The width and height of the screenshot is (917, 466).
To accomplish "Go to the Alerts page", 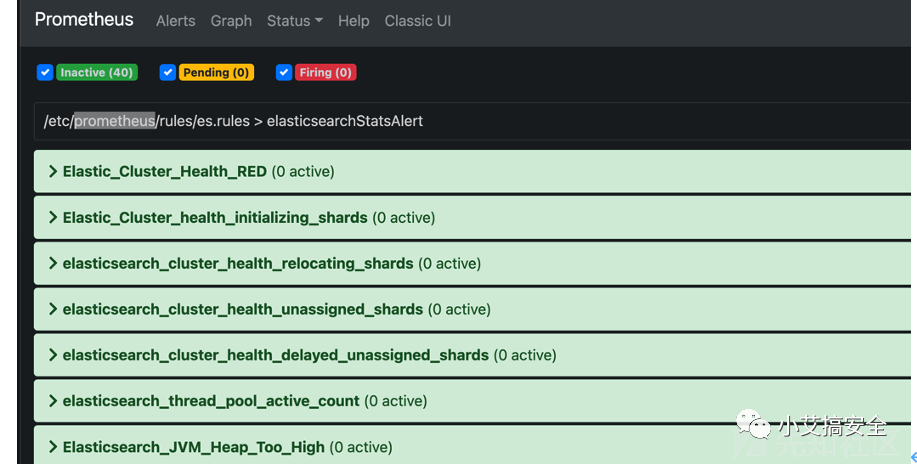I will pyautogui.click(x=175, y=20).
